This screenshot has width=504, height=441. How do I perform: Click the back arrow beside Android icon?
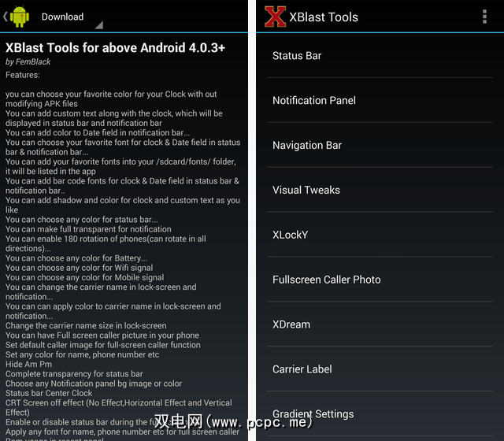6,17
